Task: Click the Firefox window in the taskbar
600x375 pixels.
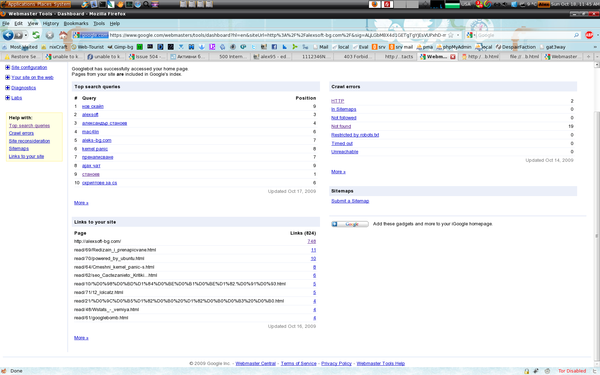Action: pos(375,5)
